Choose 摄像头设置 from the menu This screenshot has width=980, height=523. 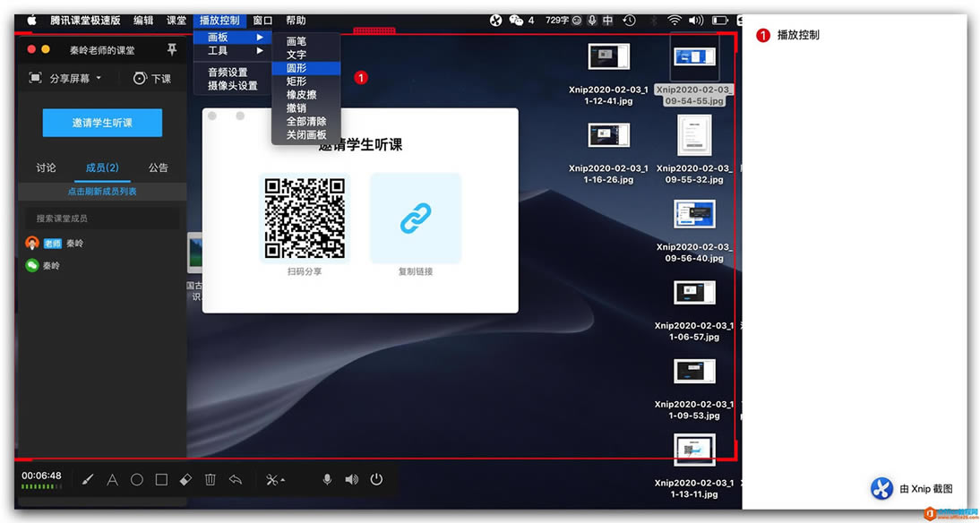[x=233, y=86]
